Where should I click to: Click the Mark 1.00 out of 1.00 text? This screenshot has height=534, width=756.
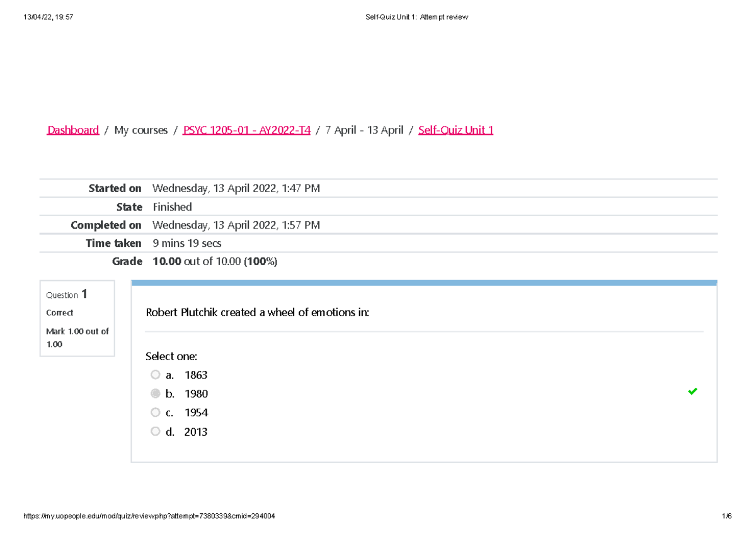[77, 338]
